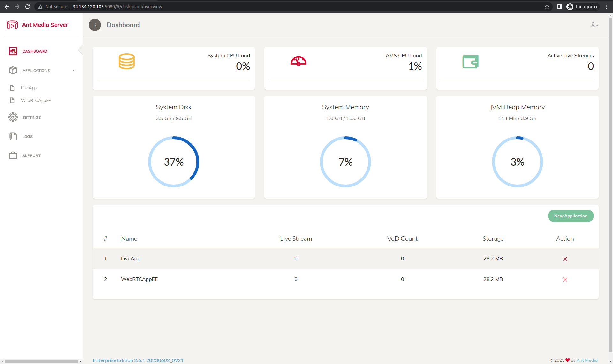613x364 pixels.
Task: Click LiveApp name in applications table
Action: 131,258
